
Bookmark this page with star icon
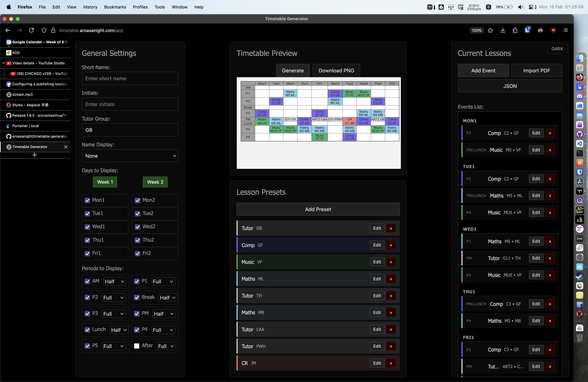pos(490,30)
